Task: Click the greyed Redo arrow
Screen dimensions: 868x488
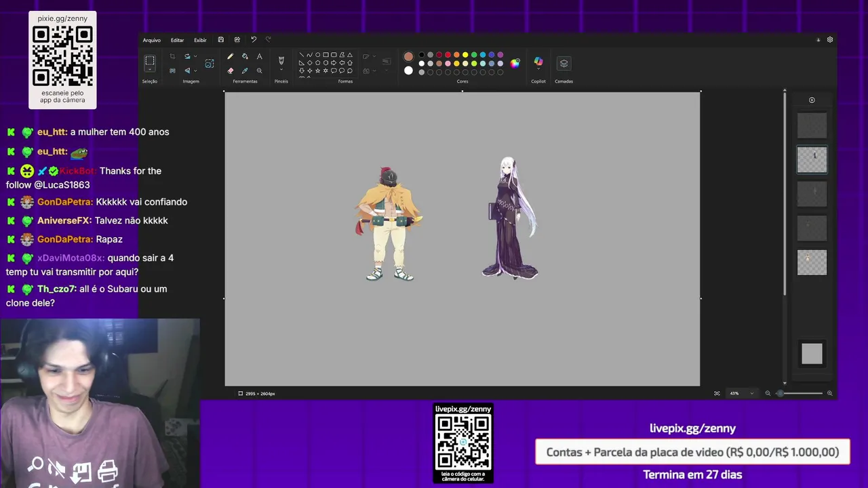Action: tap(269, 40)
